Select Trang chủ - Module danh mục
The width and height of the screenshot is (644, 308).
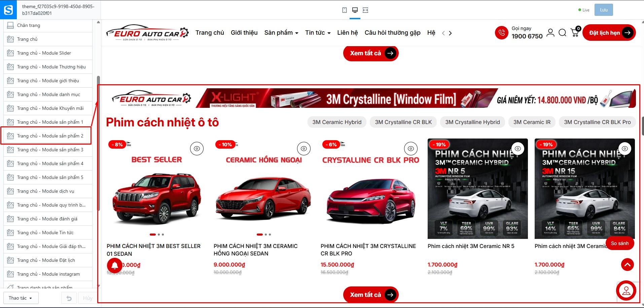tap(48, 95)
